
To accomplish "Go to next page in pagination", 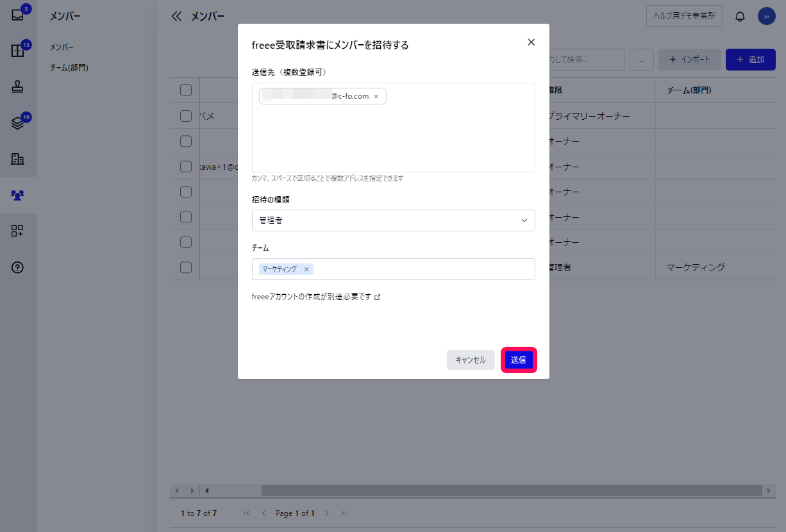I will pyautogui.click(x=327, y=513).
